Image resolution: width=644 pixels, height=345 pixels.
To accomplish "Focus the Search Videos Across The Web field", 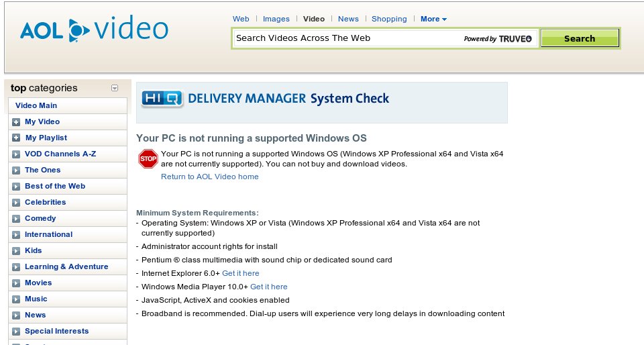I will coord(385,38).
